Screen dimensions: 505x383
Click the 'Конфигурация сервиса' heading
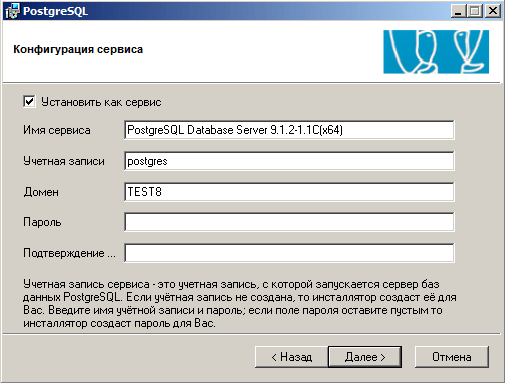click(78, 49)
